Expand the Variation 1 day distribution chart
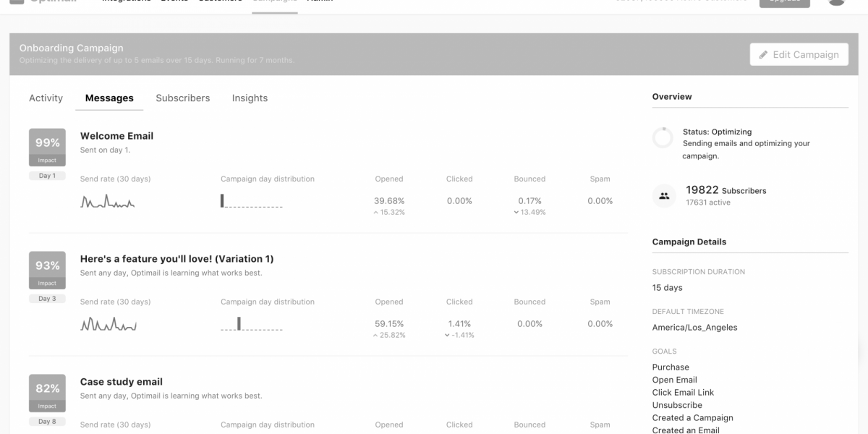Viewport: 868px width, 434px height. click(251, 325)
